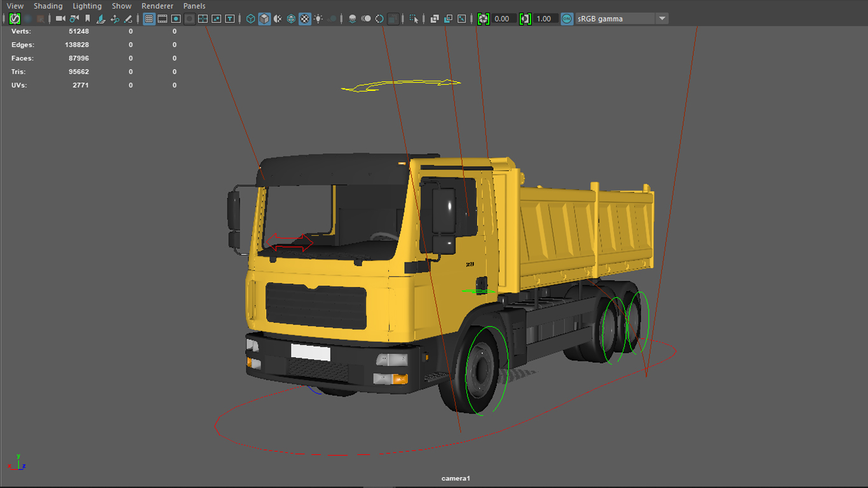Toggle Motion Blur icon
Screen dimensions: 868x488
coord(366,18)
